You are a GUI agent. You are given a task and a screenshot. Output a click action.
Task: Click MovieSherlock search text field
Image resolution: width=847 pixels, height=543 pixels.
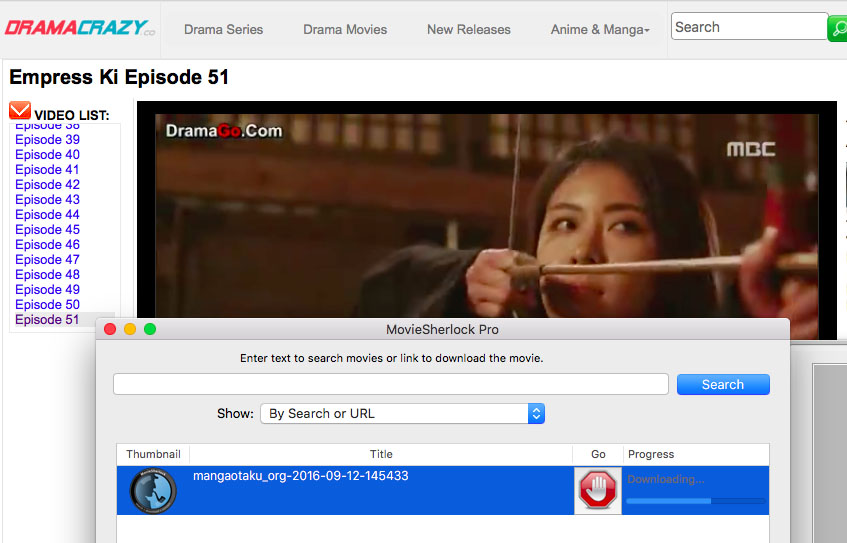click(x=391, y=384)
